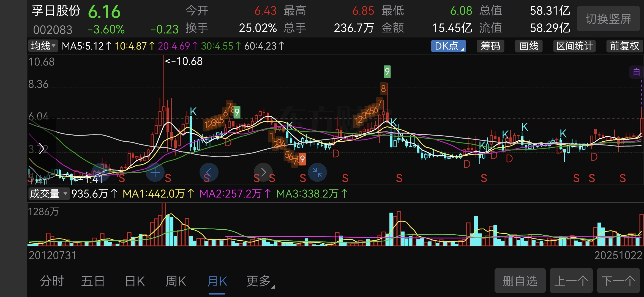Click the left-edge chevron arrow on chart
The image size is (644, 297).
tap(41, 149)
